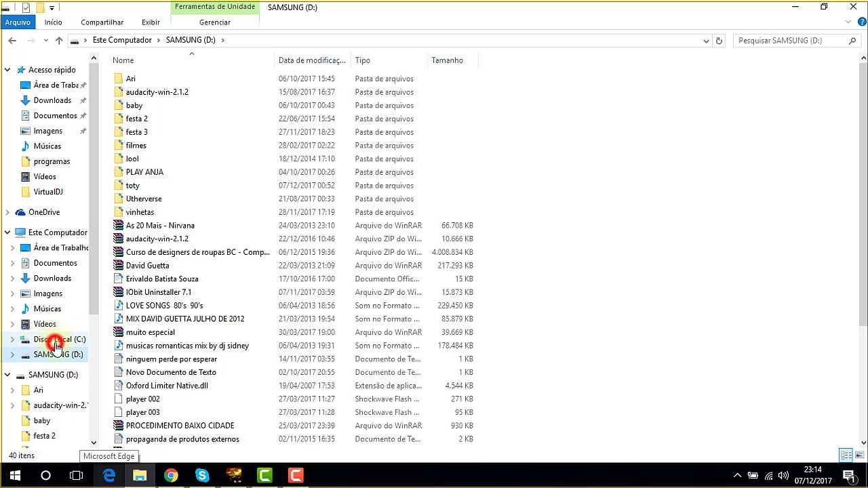This screenshot has height=488, width=868.
Task: Switch to the Exibir ribbon tab
Action: (x=151, y=22)
